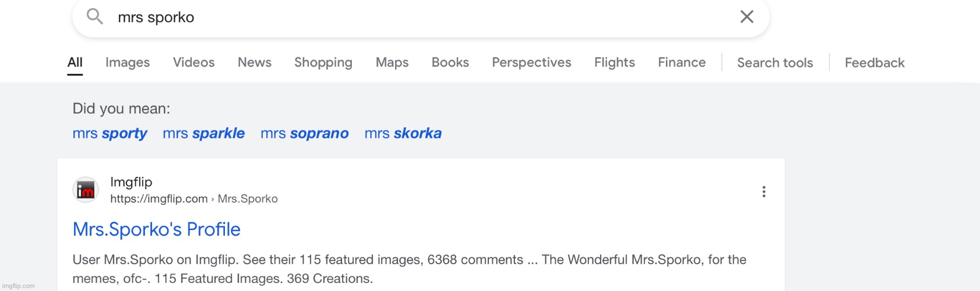Click the magnifying glass search icon
The height and width of the screenshot is (291, 980).
click(x=94, y=17)
